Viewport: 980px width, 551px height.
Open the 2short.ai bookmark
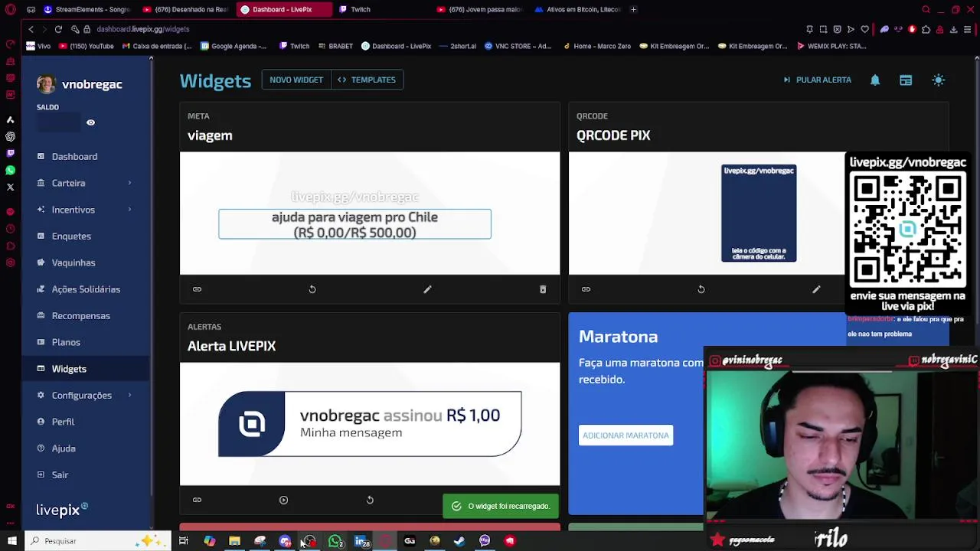(458, 46)
